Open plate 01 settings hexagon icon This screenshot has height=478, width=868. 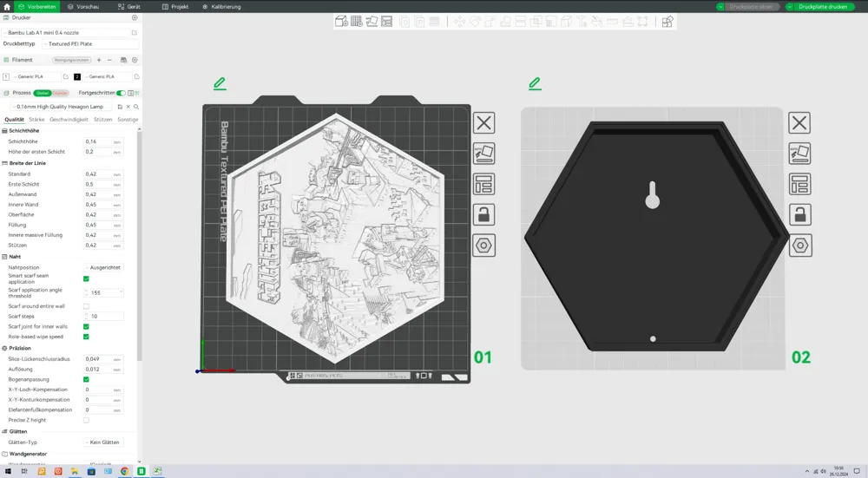click(484, 245)
